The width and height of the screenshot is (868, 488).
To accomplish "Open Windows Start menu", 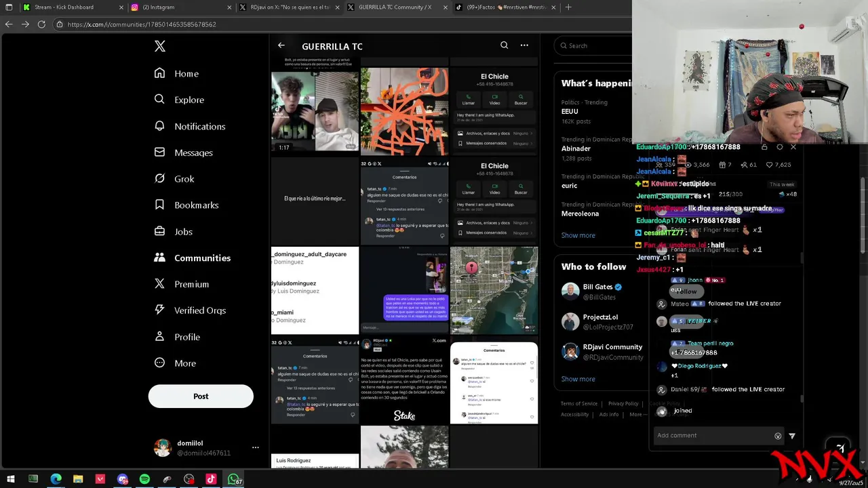I will coord(11,479).
